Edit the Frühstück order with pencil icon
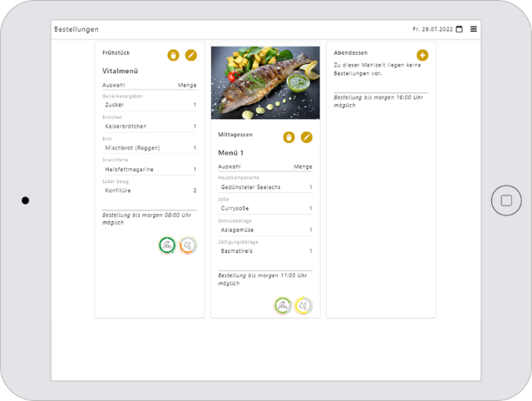 [191, 55]
